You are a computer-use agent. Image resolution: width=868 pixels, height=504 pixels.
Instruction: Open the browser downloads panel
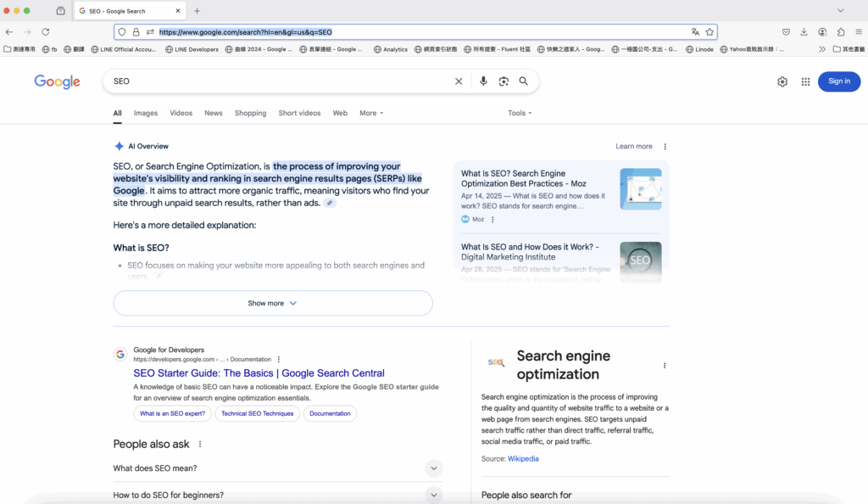(804, 32)
